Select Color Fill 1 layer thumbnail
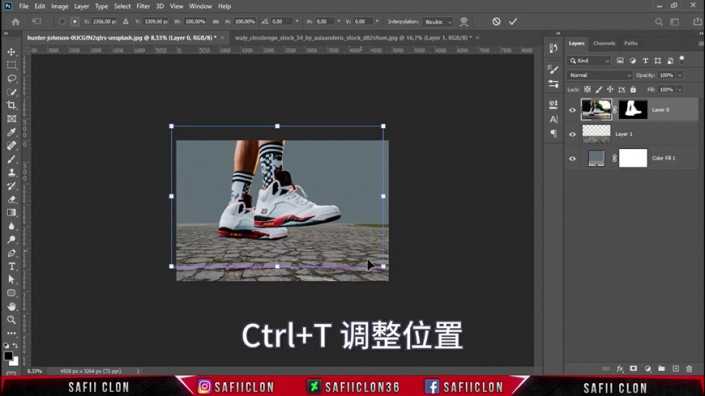This screenshot has width=705, height=396. coord(597,158)
